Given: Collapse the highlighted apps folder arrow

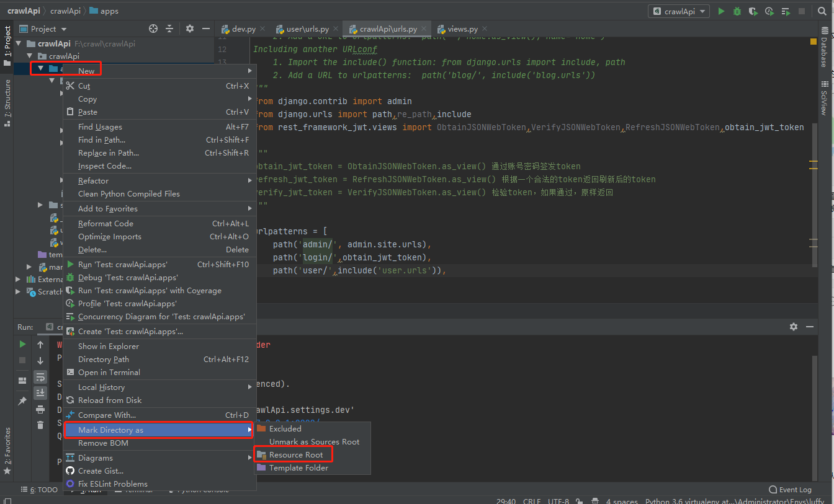Looking at the screenshot, I should [x=40, y=68].
